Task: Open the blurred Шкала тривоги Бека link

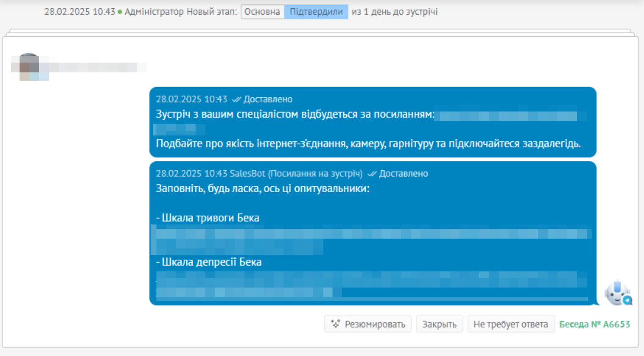Action: 372,239
